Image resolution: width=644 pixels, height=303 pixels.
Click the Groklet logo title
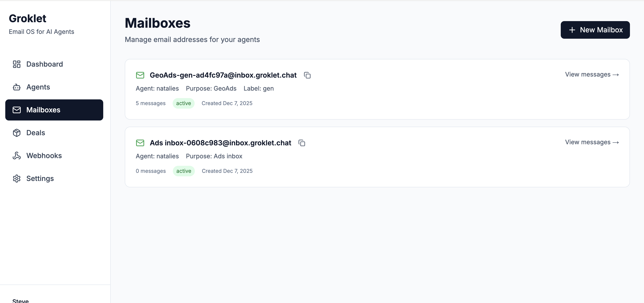27,18
